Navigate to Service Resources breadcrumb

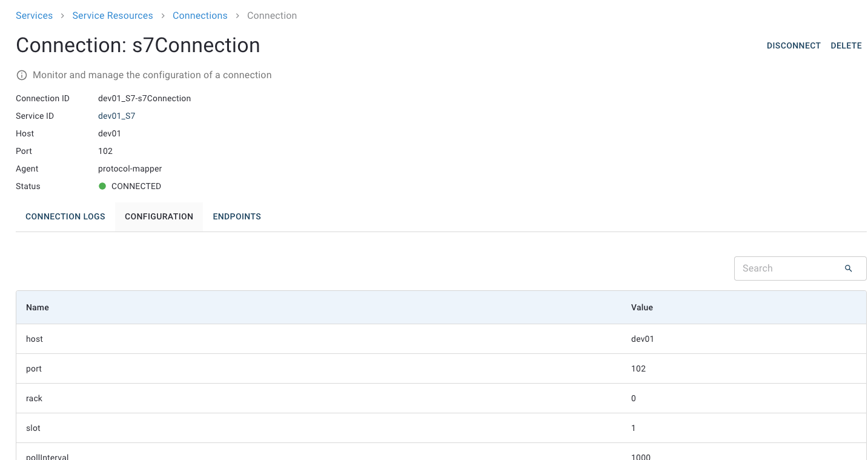point(113,16)
